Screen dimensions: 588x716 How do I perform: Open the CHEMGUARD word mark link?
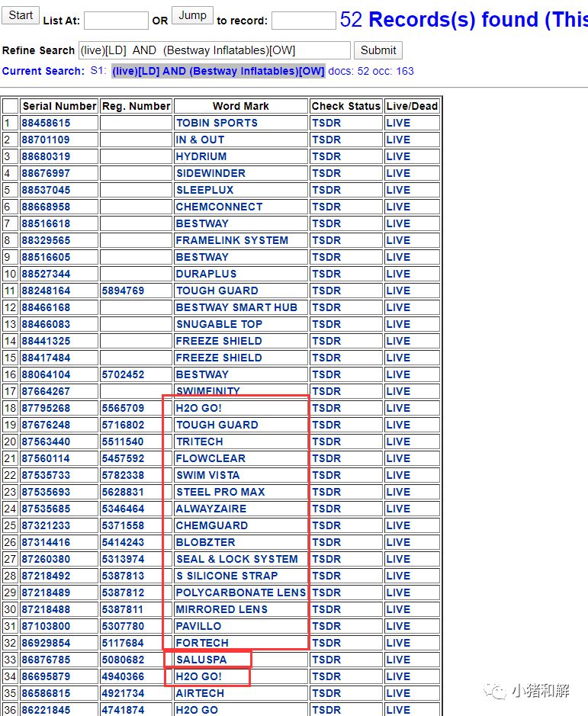click(211, 525)
